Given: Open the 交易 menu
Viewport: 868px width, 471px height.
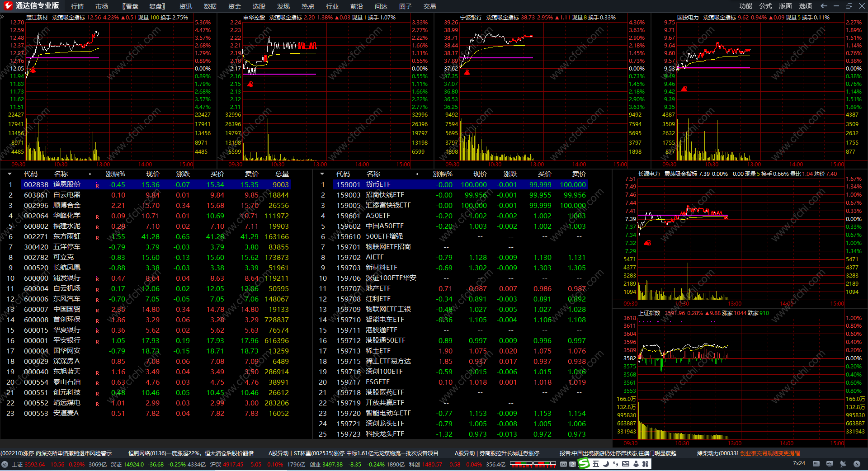Looking at the screenshot, I should coord(430,6).
